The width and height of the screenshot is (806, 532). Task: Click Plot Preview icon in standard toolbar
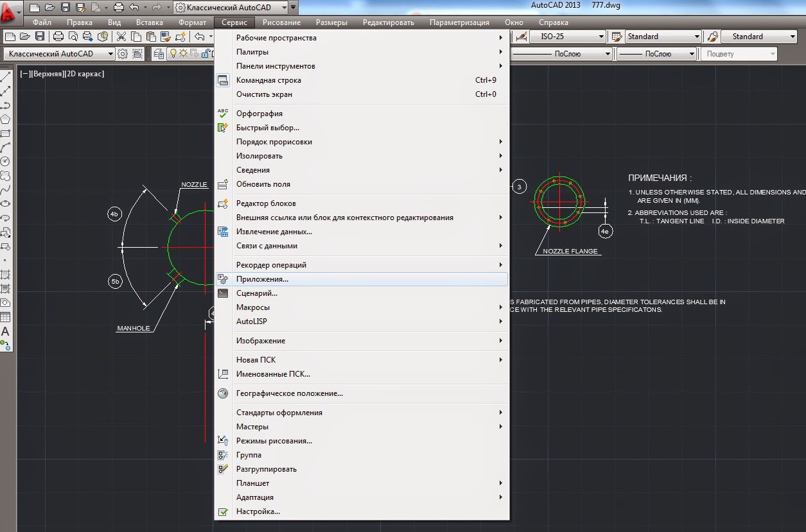(73, 37)
